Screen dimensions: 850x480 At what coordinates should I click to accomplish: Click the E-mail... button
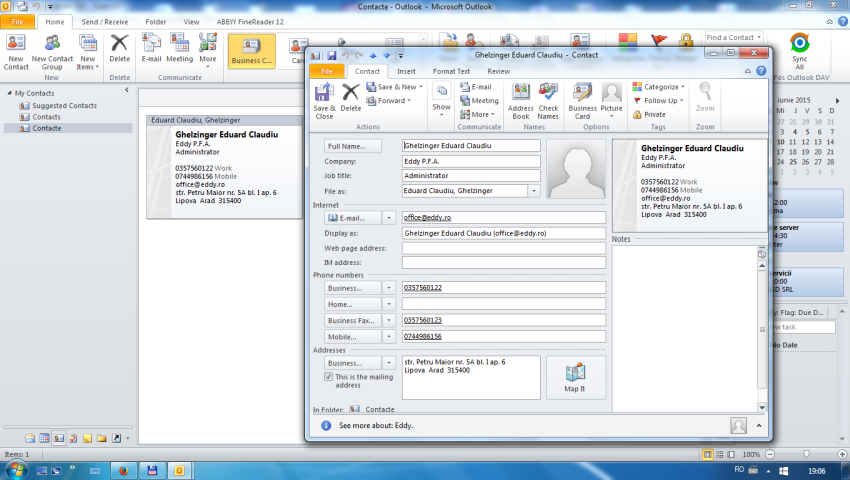(x=352, y=218)
